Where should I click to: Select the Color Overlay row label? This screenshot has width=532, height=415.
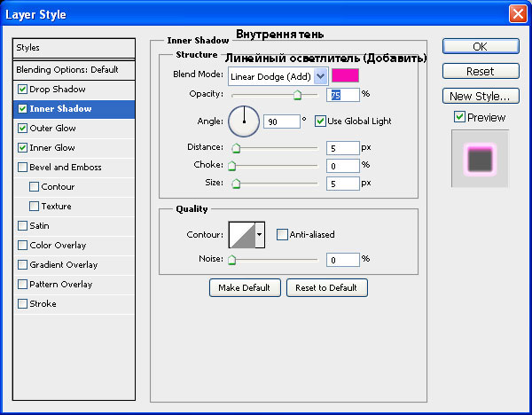click(x=58, y=246)
